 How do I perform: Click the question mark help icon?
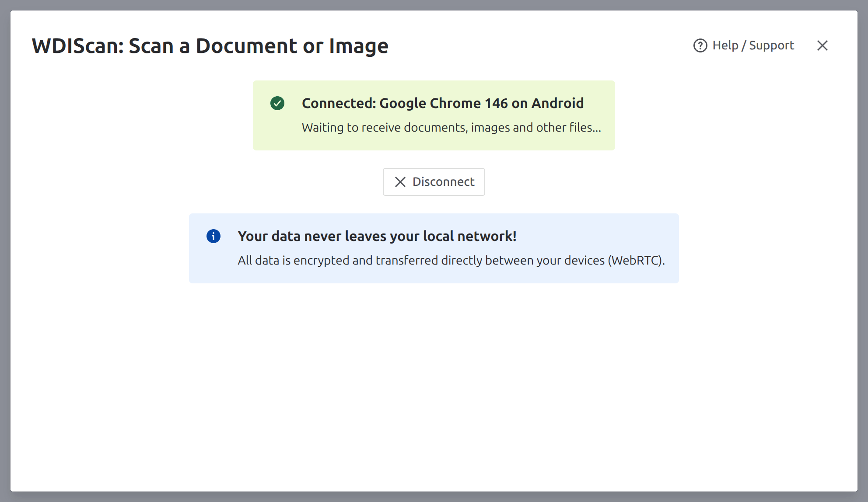point(700,45)
